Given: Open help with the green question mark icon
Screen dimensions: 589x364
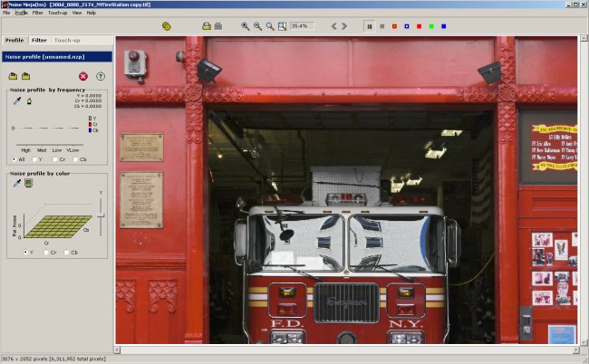Looking at the screenshot, I should pos(101,76).
